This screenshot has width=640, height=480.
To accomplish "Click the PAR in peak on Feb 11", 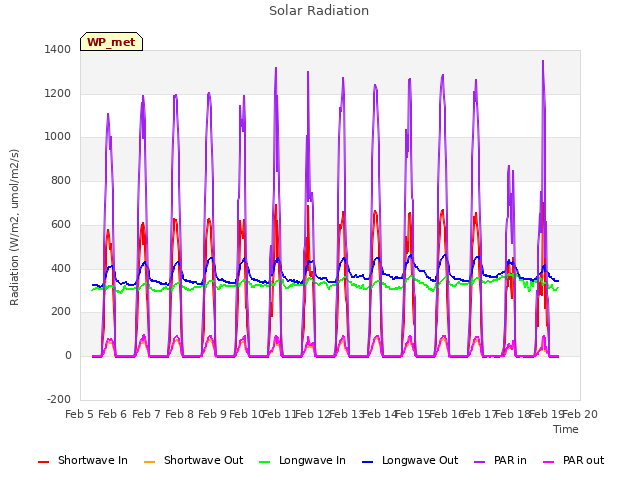I will [276, 68].
